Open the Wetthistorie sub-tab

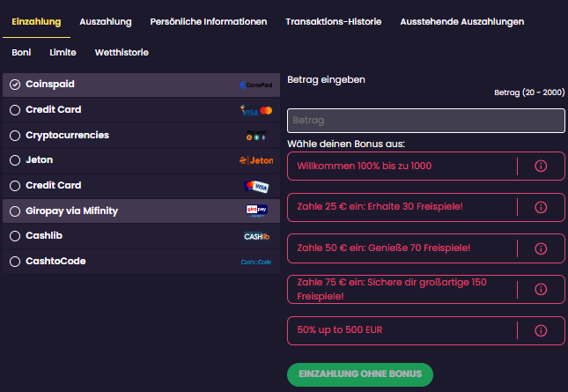click(122, 53)
